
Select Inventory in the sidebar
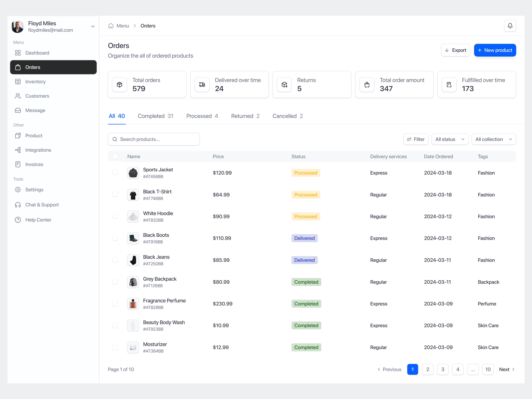click(x=35, y=82)
